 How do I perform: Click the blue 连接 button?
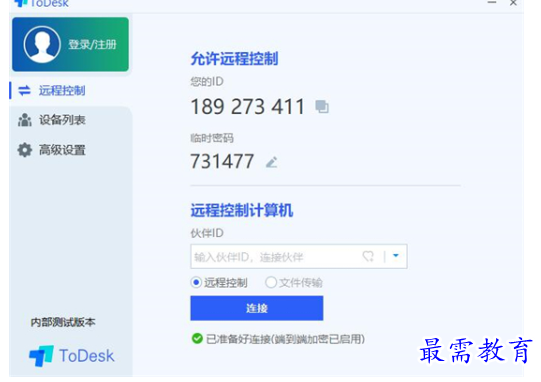[257, 308]
